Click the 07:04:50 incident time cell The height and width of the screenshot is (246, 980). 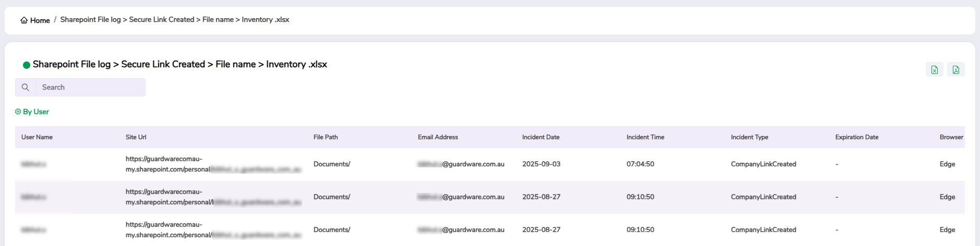[x=640, y=164]
